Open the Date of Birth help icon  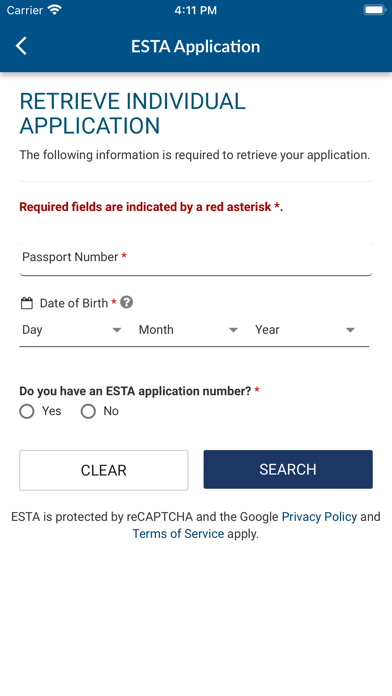(x=127, y=303)
